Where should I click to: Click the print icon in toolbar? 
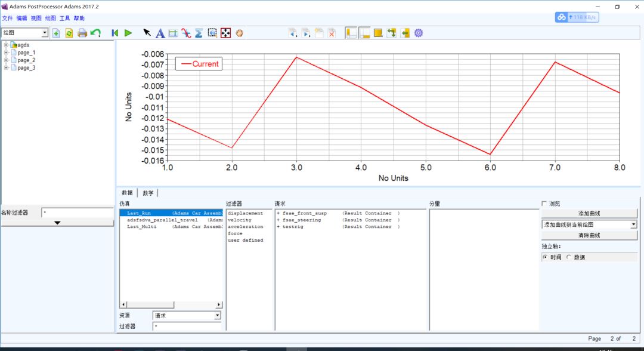point(82,33)
